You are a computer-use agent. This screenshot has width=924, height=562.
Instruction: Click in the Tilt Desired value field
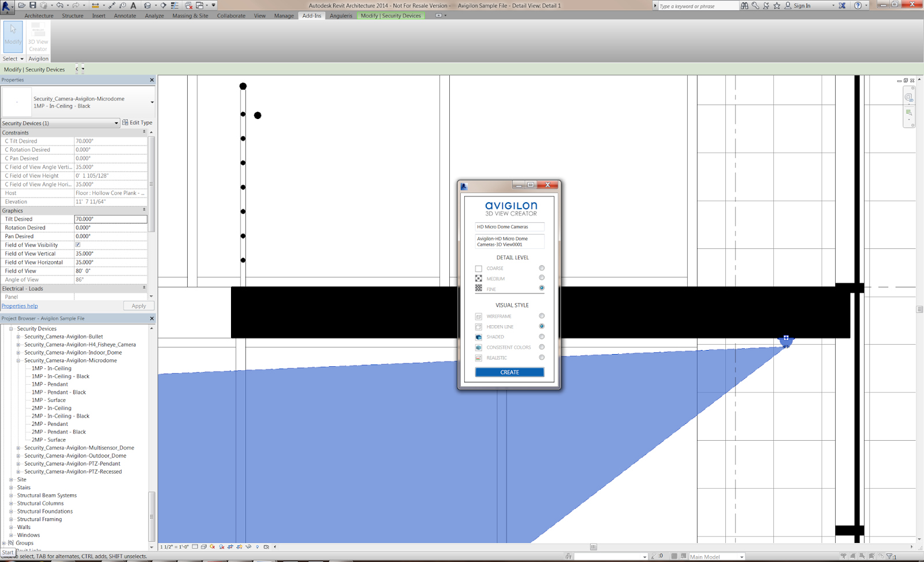coord(110,219)
